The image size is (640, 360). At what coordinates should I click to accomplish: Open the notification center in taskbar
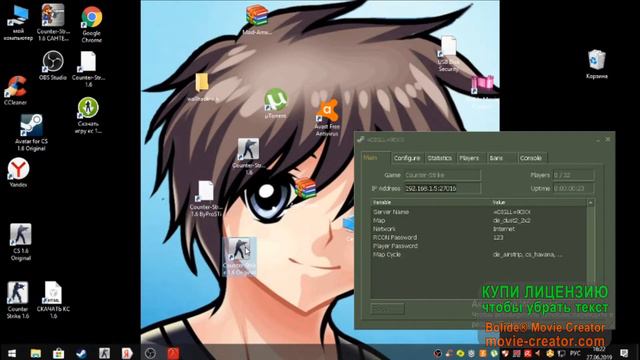pos(623,353)
